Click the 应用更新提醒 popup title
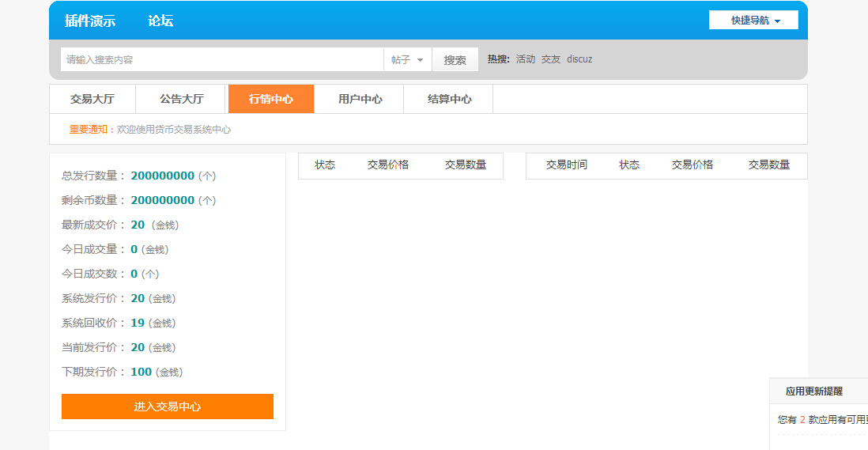This screenshot has width=868, height=450. (813, 391)
